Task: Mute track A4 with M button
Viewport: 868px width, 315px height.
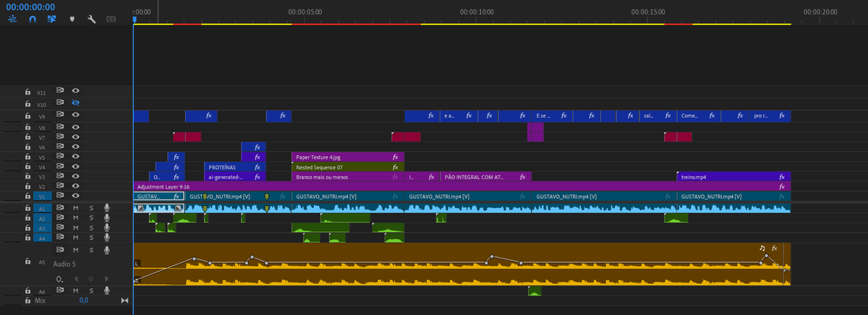Action: [x=76, y=238]
